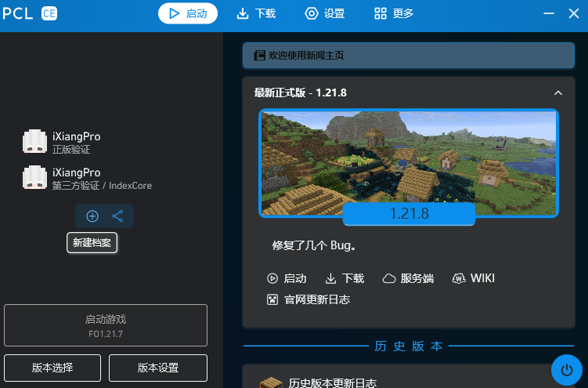Click 启动游戏 FO1.21.7 launch button

[106, 325]
